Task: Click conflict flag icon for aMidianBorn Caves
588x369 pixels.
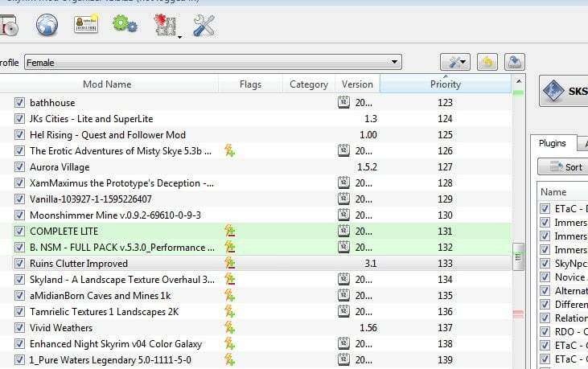Action: tap(229, 296)
